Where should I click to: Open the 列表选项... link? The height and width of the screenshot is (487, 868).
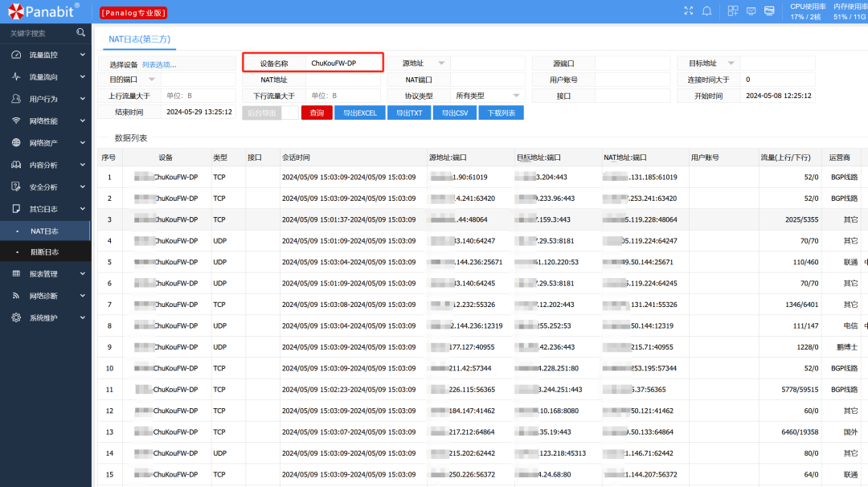[x=159, y=65]
